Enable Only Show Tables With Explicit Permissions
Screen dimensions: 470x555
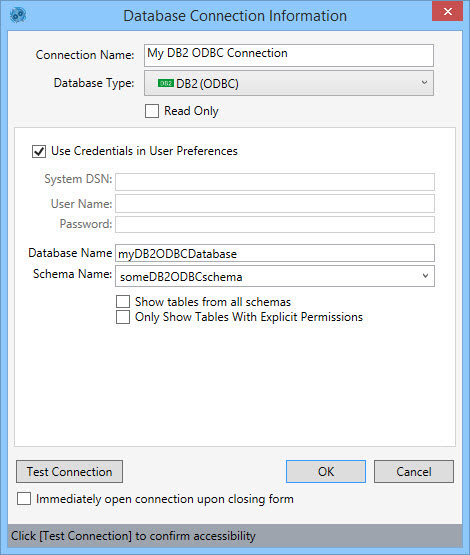pyautogui.click(x=123, y=317)
